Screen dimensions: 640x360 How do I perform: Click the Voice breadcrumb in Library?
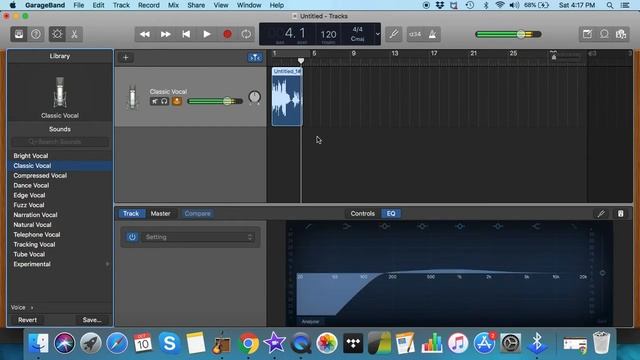18,307
